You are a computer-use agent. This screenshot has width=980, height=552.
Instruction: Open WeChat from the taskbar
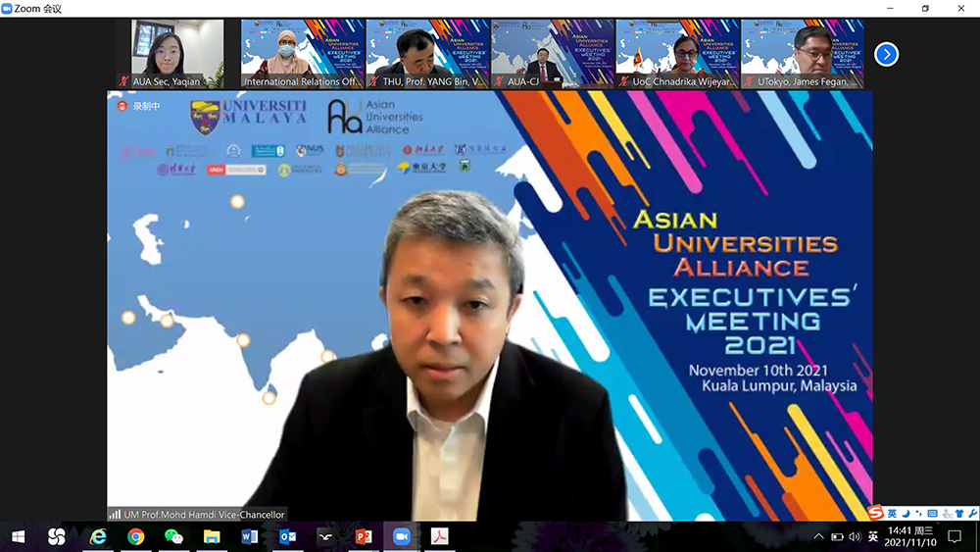click(173, 536)
